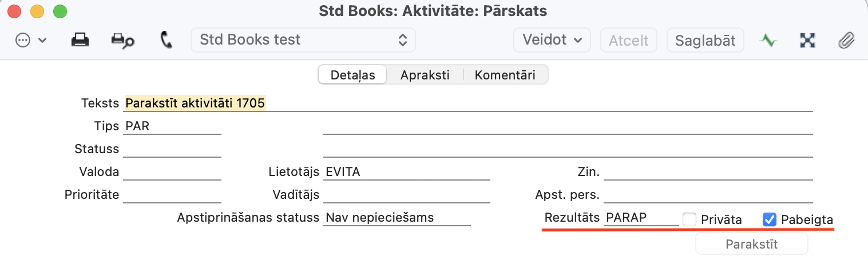This screenshot has width=868, height=260.
Task: Click the Rezultāts field with PARAP
Action: click(641, 218)
